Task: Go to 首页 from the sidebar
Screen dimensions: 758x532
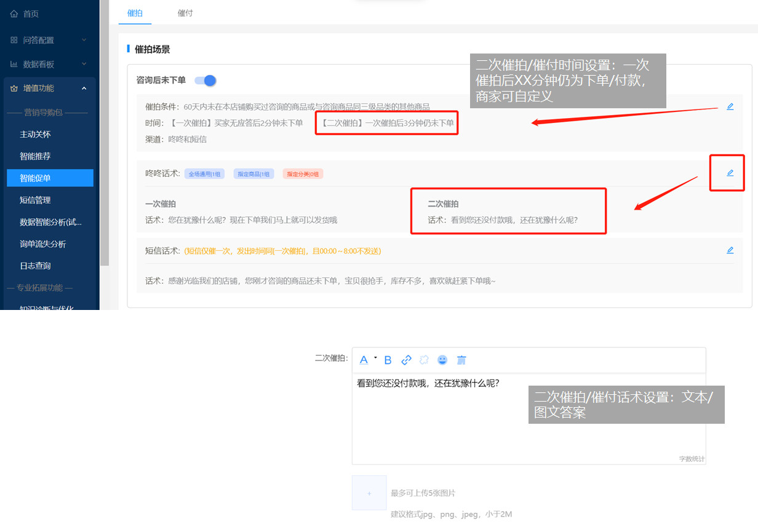Action: coord(31,14)
